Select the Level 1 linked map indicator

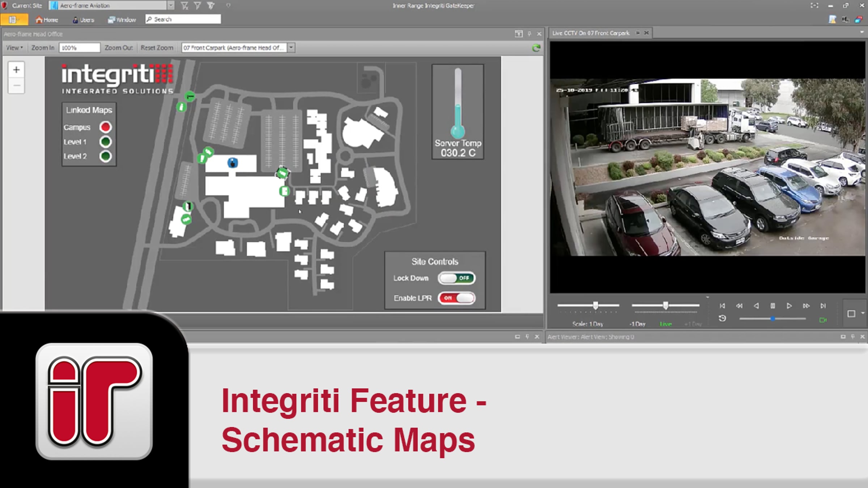pyautogui.click(x=106, y=142)
